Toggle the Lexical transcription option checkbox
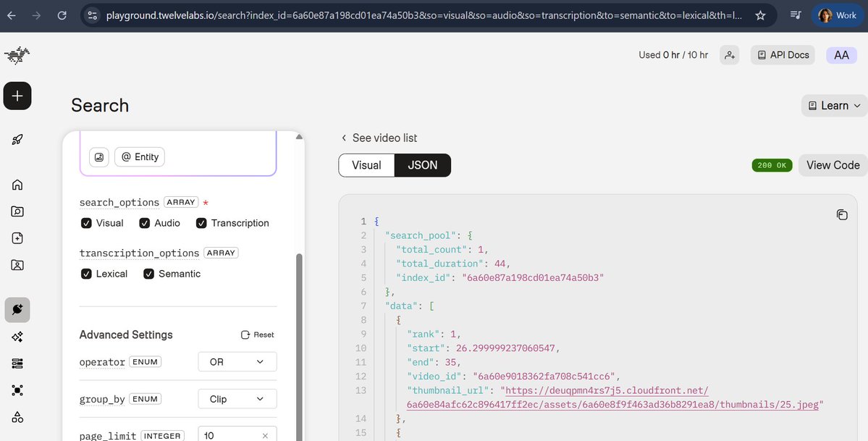 86,274
